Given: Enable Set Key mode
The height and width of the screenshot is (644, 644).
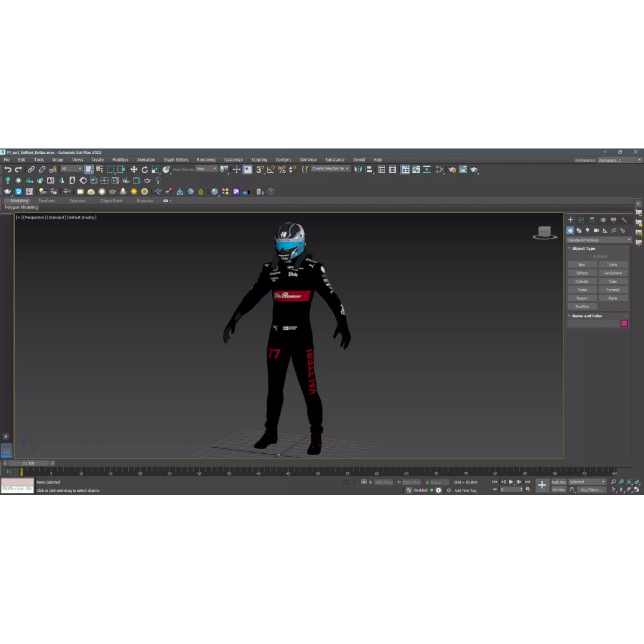Looking at the screenshot, I should (x=559, y=490).
